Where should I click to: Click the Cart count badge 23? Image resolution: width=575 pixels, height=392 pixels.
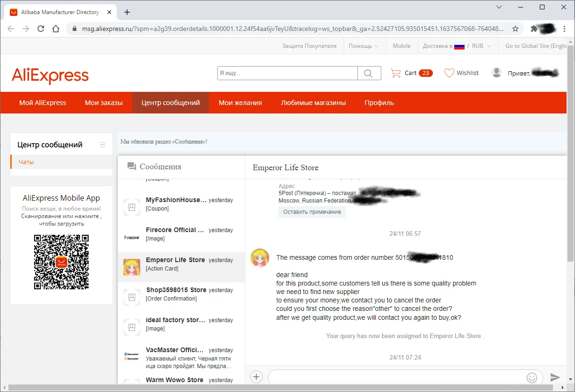tap(425, 73)
